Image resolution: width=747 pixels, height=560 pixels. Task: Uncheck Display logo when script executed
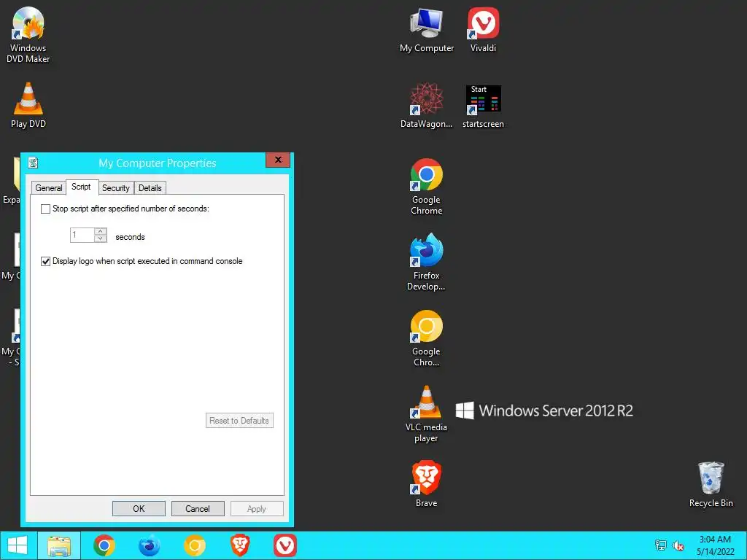pyautogui.click(x=46, y=262)
